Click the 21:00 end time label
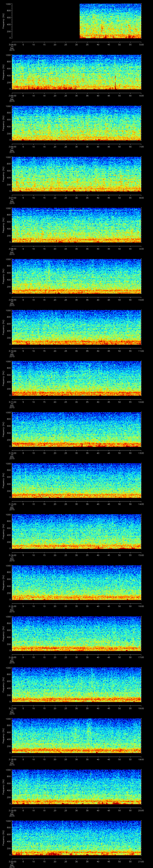Viewport: 153px width, 868px height. click(x=141, y=861)
